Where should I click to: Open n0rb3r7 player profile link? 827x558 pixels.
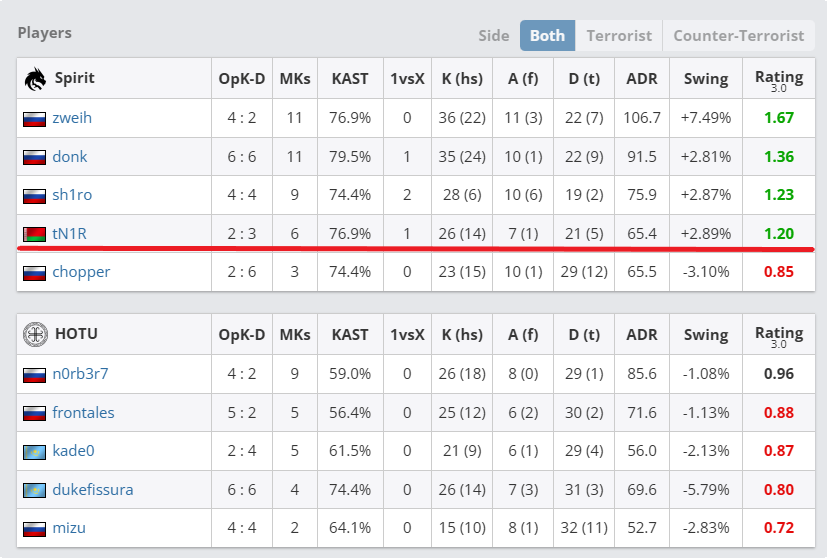81,374
